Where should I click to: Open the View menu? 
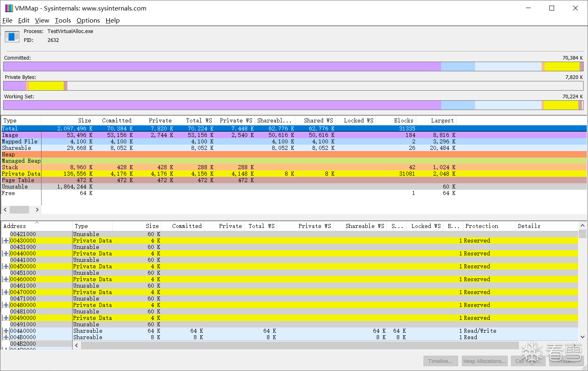tap(42, 20)
